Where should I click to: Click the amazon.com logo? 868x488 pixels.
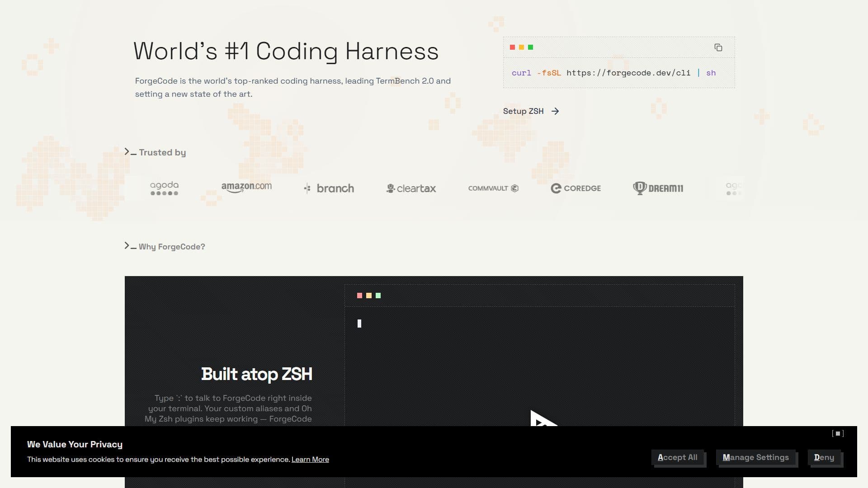[x=246, y=187]
